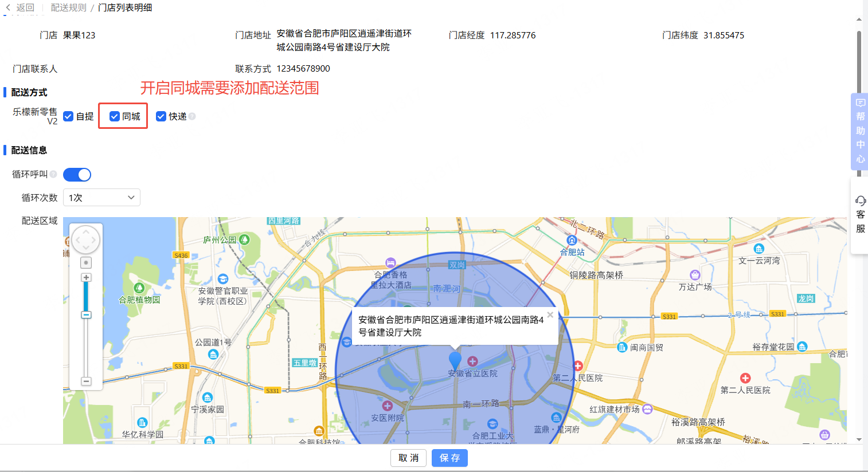
Task: Open the 循环次数 dropdown showing 1次
Action: [x=101, y=198]
